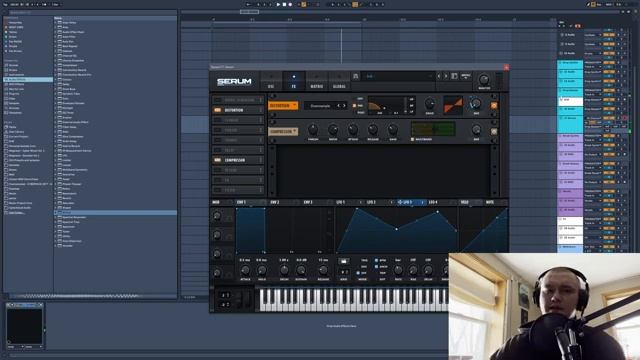This screenshot has height=360, width=640.
Task: Select next distortion type with right arrow
Action: (344, 106)
